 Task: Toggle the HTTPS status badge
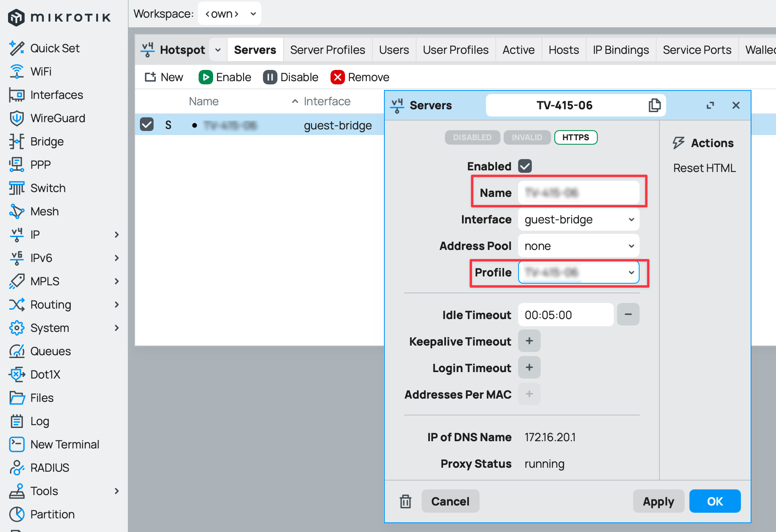pos(576,137)
